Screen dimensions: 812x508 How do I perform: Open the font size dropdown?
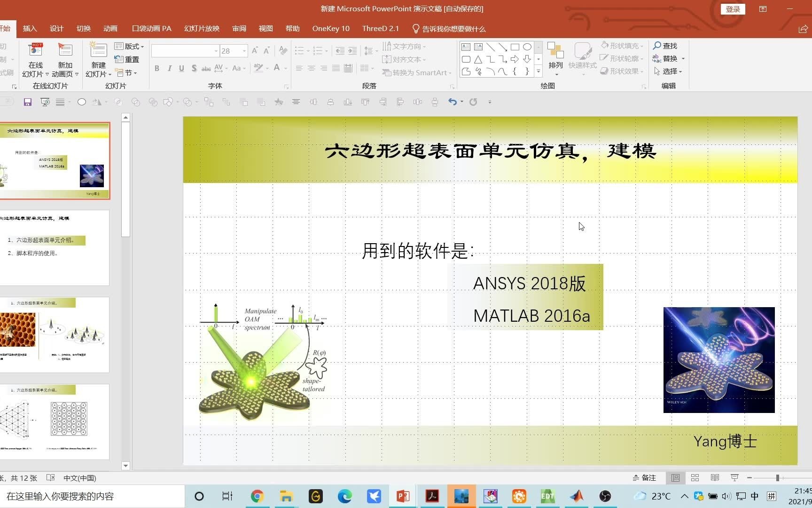244,50
